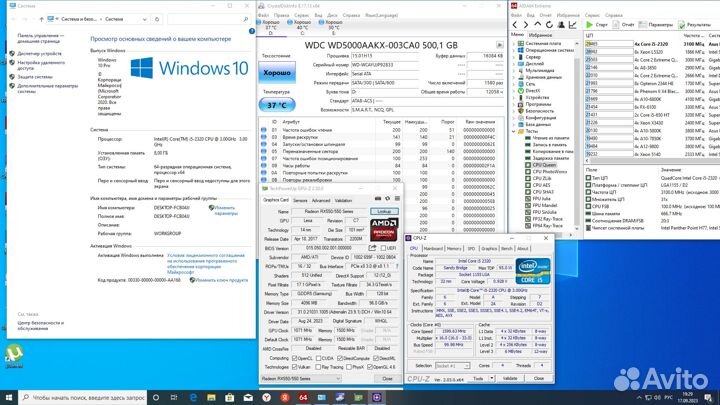Switch to Advanced tab in GPU-Z

321,200
